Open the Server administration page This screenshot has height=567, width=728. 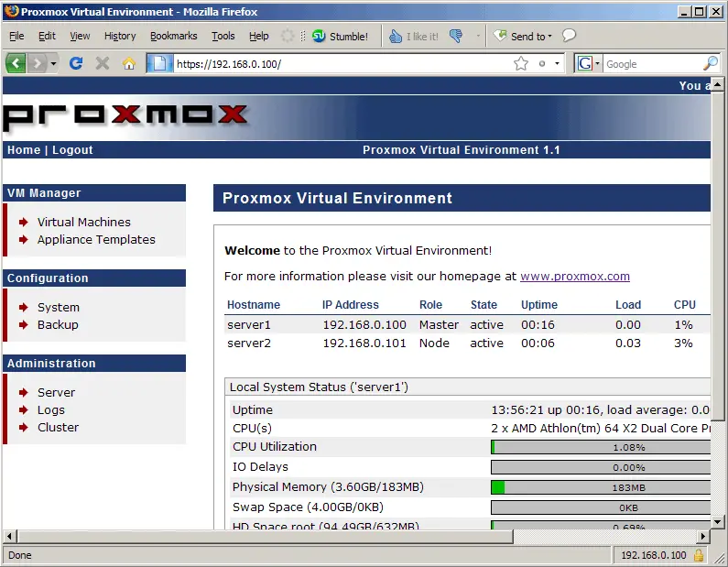[56, 392]
